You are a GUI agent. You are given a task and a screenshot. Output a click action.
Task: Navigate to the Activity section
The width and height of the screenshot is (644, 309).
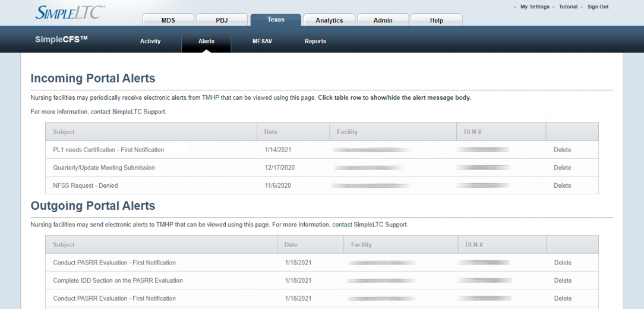[x=150, y=42]
